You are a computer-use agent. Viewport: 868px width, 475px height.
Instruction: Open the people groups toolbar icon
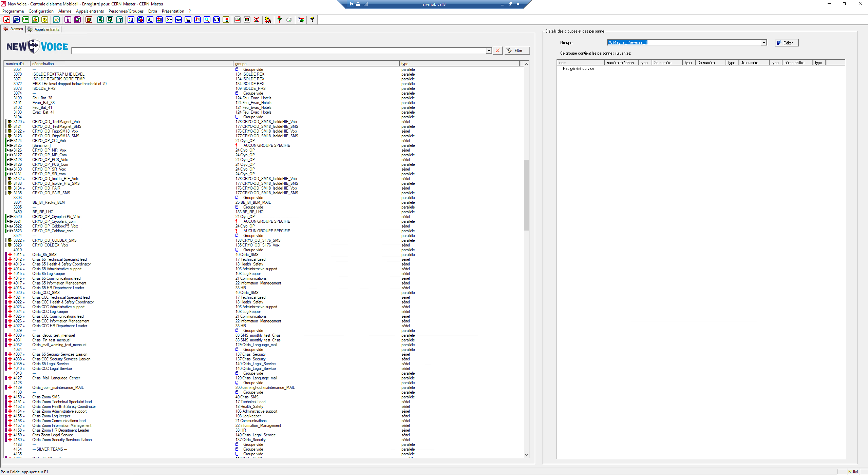point(16,20)
